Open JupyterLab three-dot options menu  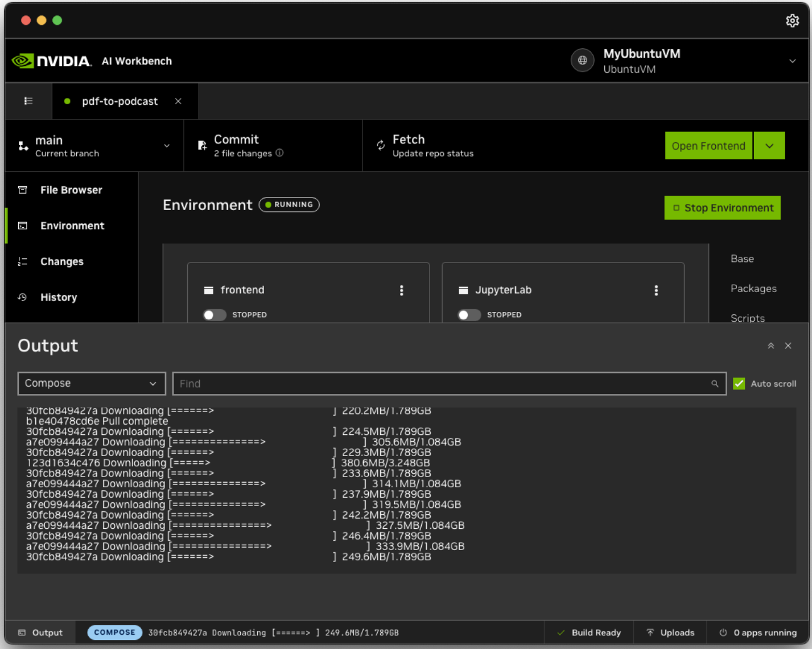[656, 290]
